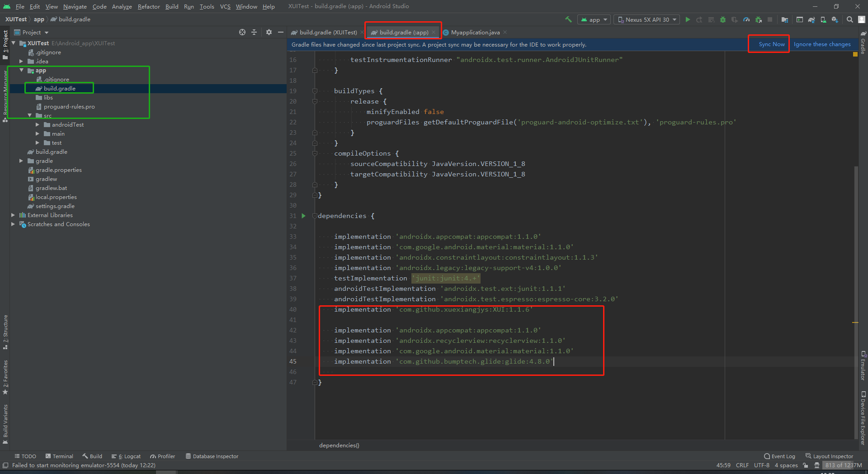
Task: Click the memory usage indicator showing 813 of 1237M
Action: [x=844, y=465]
